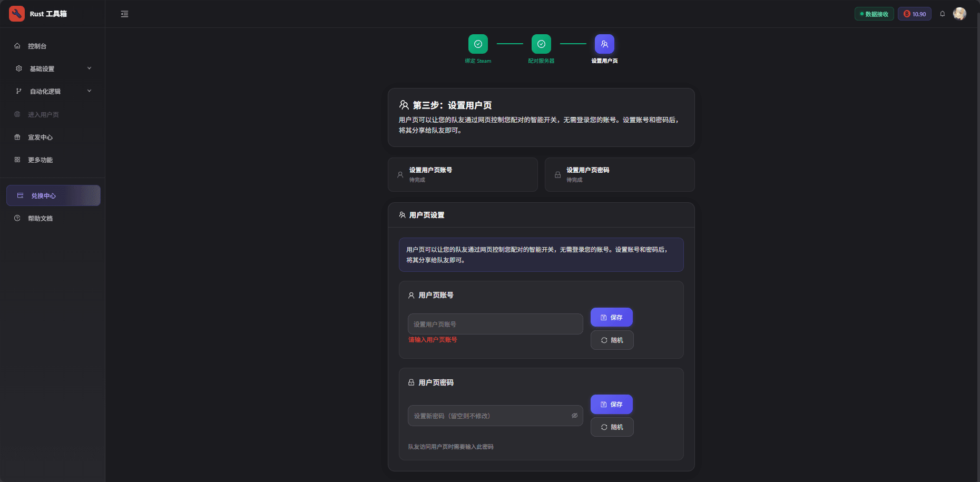Toggle the password visibility eye icon

pyautogui.click(x=574, y=416)
